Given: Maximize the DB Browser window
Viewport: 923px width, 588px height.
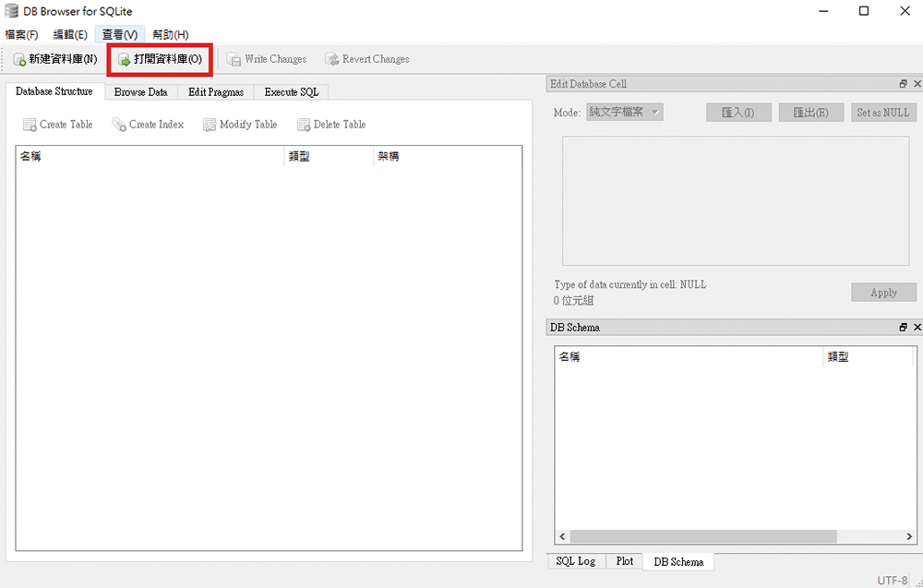Looking at the screenshot, I should (x=864, y=11).
